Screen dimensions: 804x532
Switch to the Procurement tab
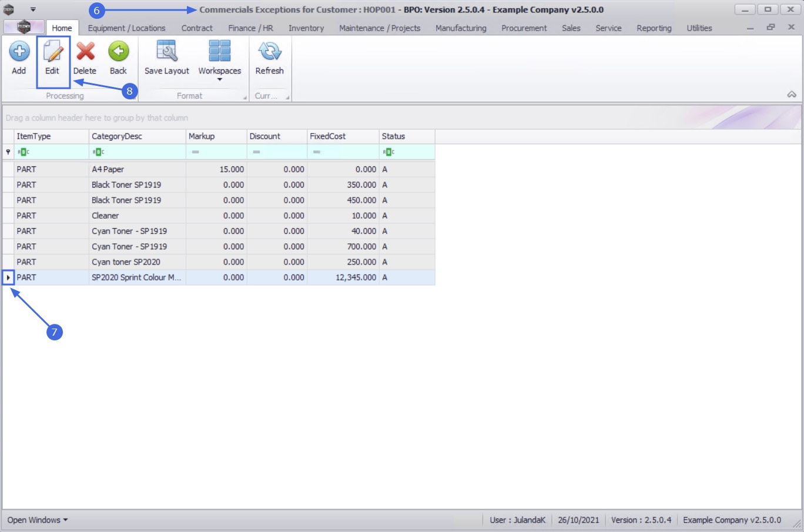pyautogui.click(x=524, y=28)
